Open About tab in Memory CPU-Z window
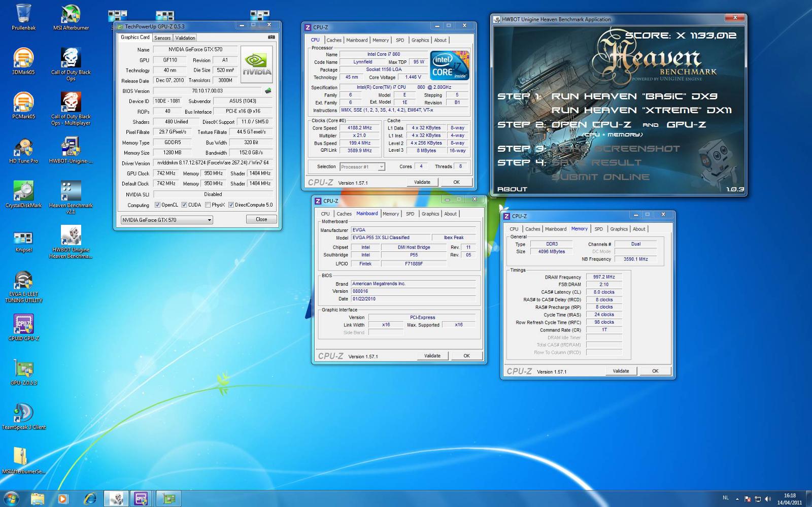 coord(639,229)
